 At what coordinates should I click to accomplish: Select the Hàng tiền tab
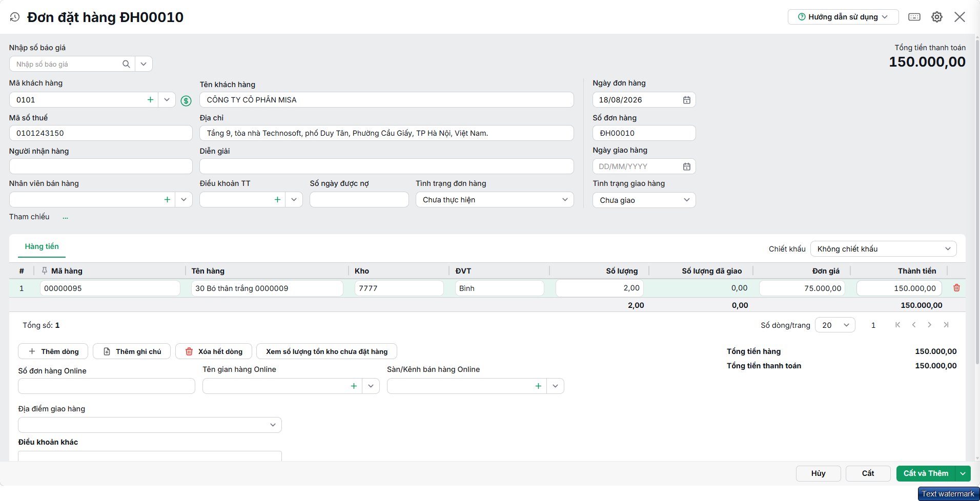click(42, 246)
